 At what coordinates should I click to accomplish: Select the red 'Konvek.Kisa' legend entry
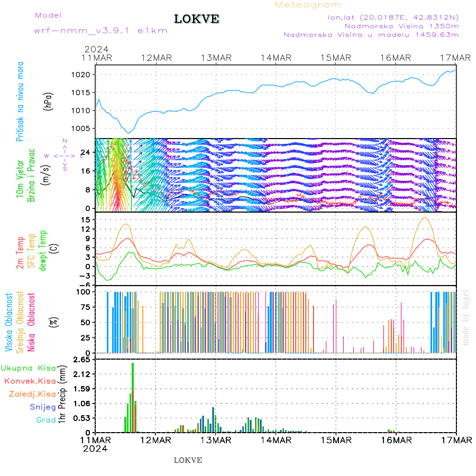click(x=30, y=381)
